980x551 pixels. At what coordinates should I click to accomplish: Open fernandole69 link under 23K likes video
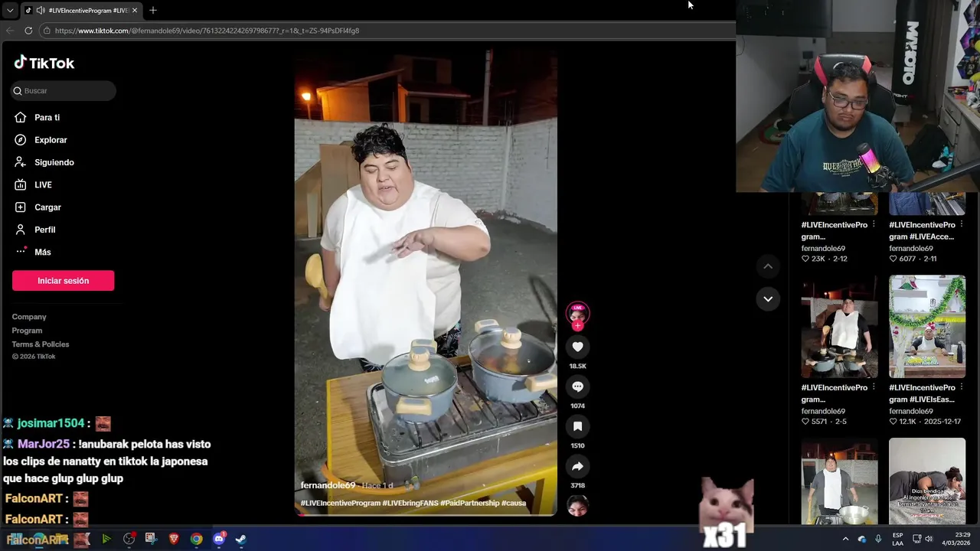(823, 248)
